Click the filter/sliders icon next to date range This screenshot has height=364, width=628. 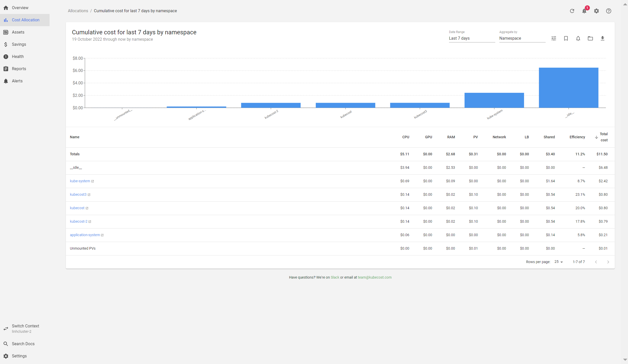point(554,38)
